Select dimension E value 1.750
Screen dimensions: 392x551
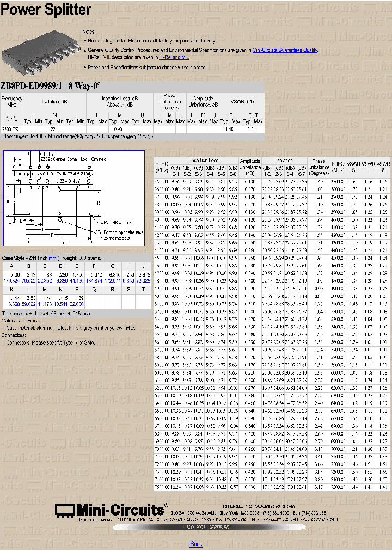pos(78,275)
